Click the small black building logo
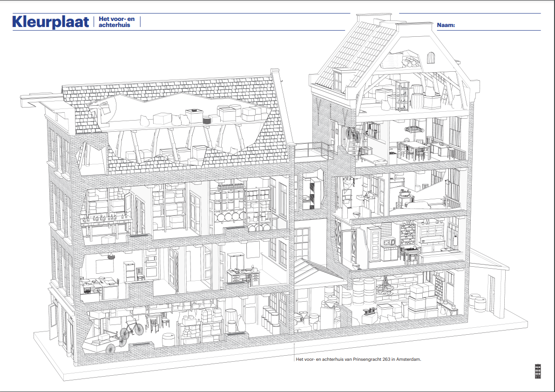Screen dimensions: 555x392 point(538,371)
